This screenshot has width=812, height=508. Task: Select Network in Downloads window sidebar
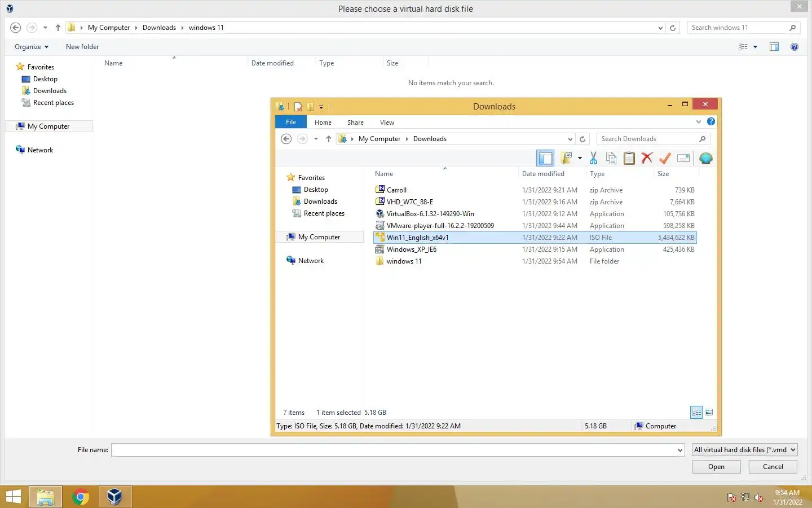pos(311,261)
